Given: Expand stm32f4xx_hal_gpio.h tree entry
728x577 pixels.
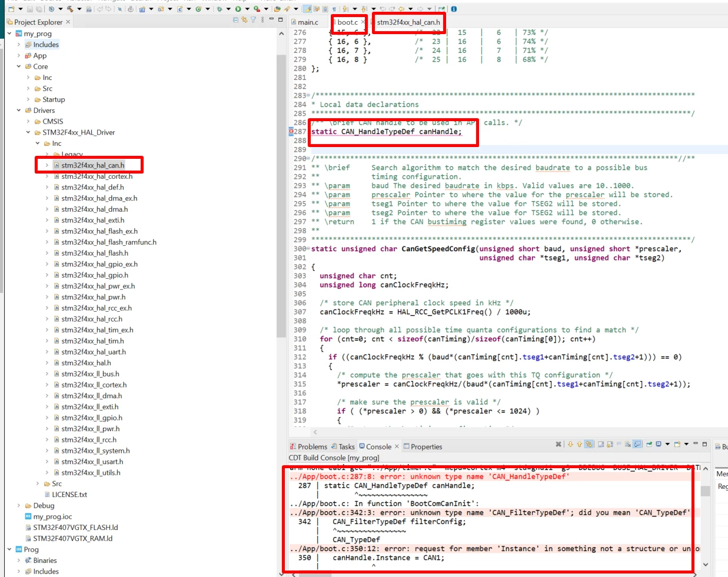Looking at the screenshot, I should point(47,275).
